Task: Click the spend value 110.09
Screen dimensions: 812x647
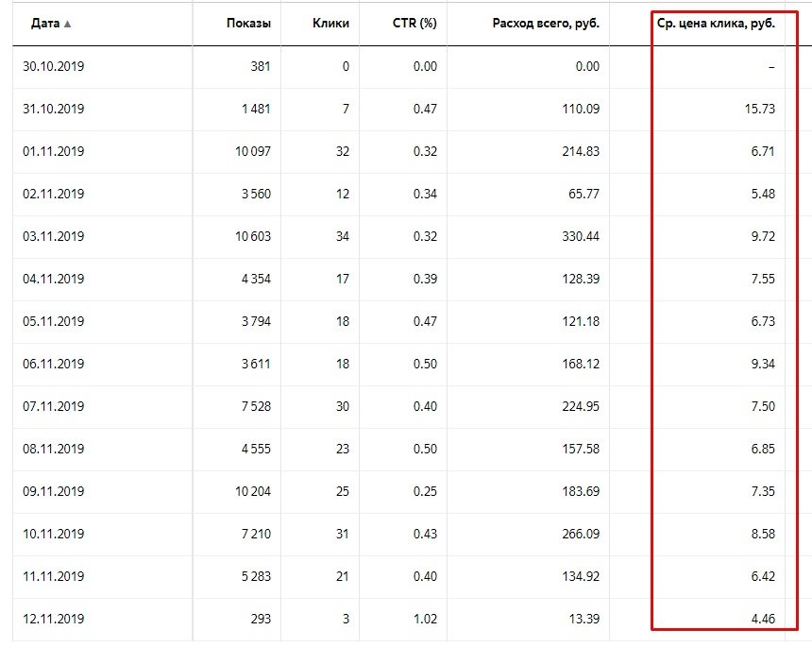Action: [x=580, y=109]
